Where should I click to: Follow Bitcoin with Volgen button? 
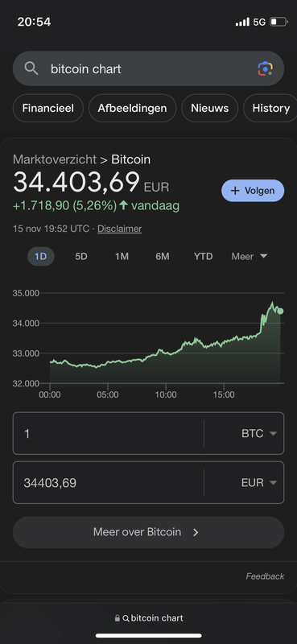(253, 191)
